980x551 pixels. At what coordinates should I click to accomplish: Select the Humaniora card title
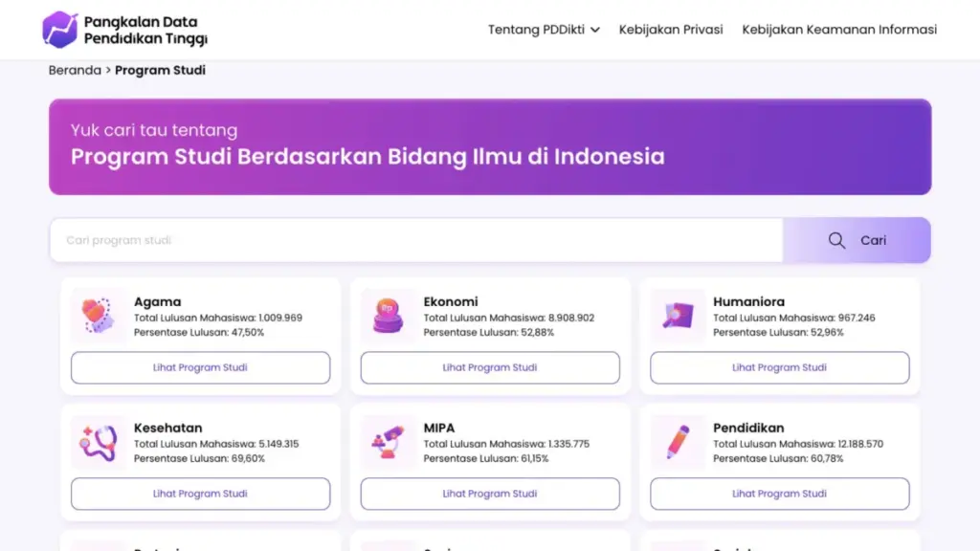click(x=748, y=301)
